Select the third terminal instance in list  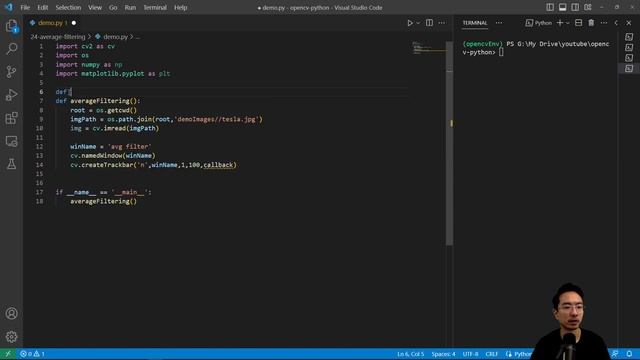629,58
